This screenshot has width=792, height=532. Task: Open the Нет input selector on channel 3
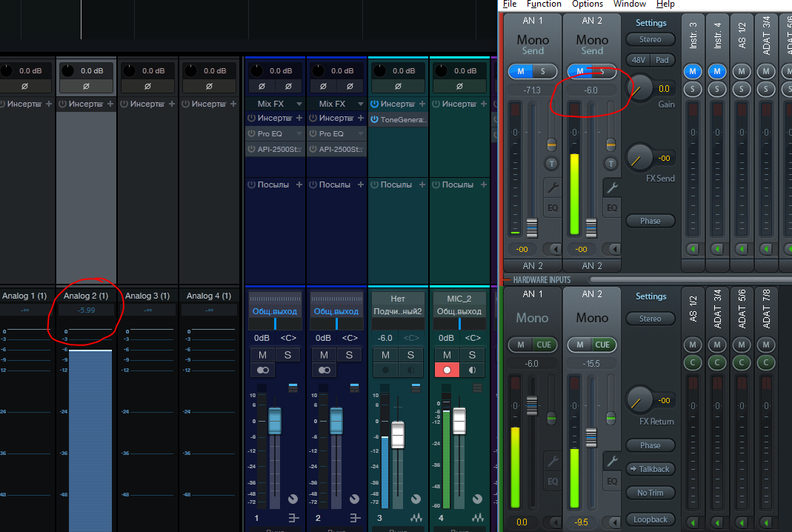click(398, 299)
